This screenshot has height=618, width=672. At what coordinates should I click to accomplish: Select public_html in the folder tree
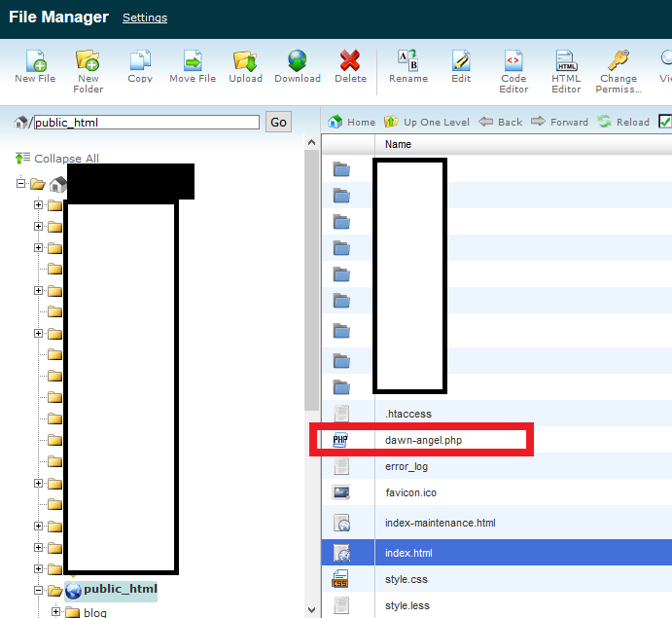[x=121, y=589]
